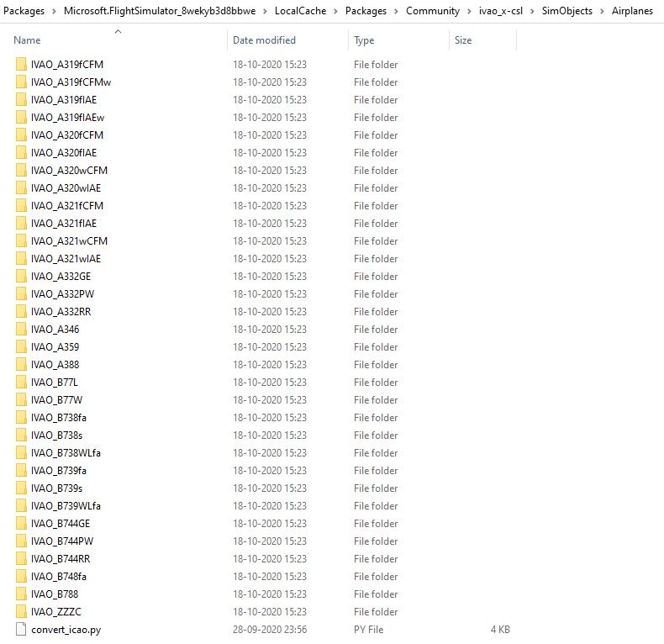Select the IVAO_B788 folder name

coord(55,594)
